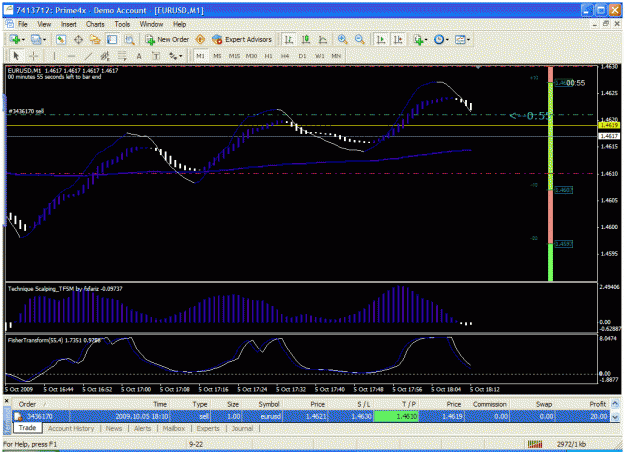
Task: Switch to H1 timeframe
Action: point(268,56)
